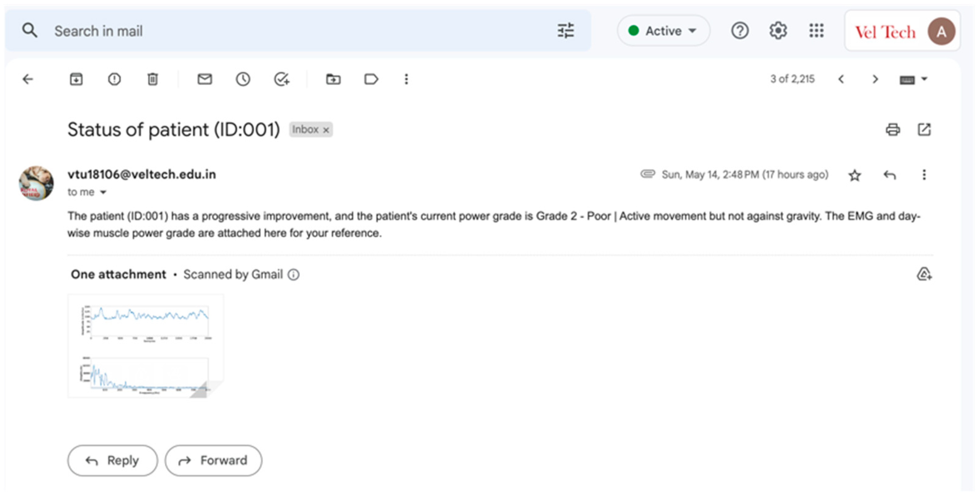
Task: Mark the email as unread
Action: (x=205, y=79)
